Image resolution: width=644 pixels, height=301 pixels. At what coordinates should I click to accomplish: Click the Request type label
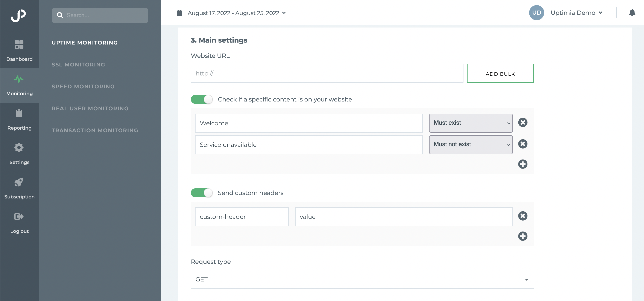(x=211, y=262)
